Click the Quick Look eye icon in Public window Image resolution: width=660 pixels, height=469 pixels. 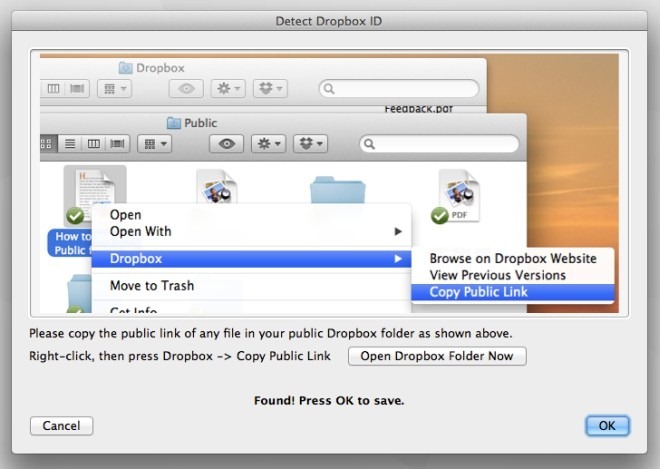(x=226, y=144)
